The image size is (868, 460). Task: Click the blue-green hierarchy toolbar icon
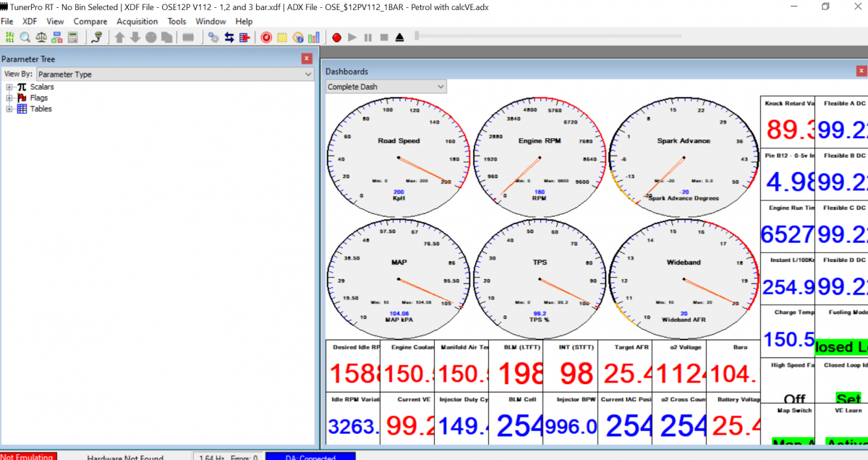point(57,37)
